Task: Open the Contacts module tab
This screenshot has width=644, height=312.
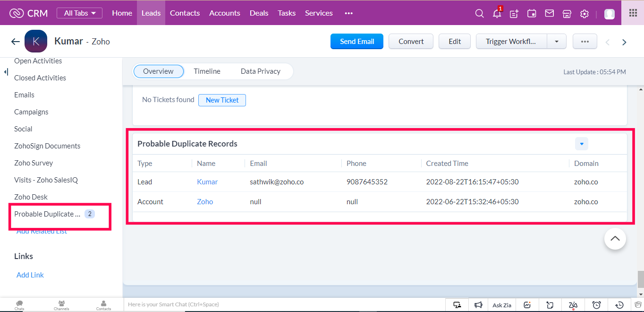Action: click(185, 13)
